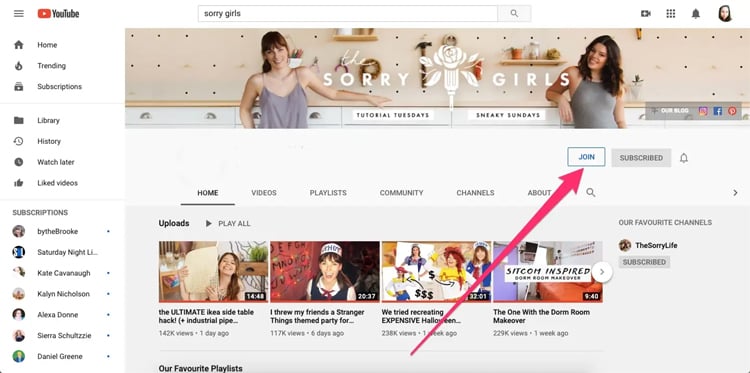Open title 'I threw my friends a Stranger Things'
The width and height of the screenshot is (750, 373).
pyautogui.click(x=318, y=316)
